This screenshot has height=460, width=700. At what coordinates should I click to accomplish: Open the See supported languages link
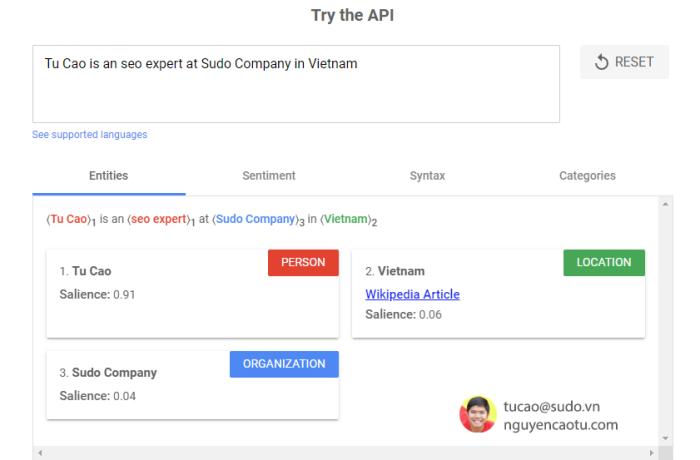(x=90, y=135)
